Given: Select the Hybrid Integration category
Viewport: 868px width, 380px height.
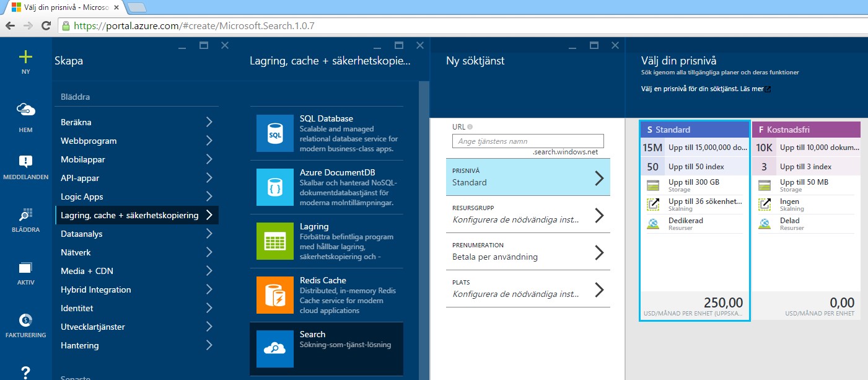Looking at the screenshot, I should coord(136,289).
